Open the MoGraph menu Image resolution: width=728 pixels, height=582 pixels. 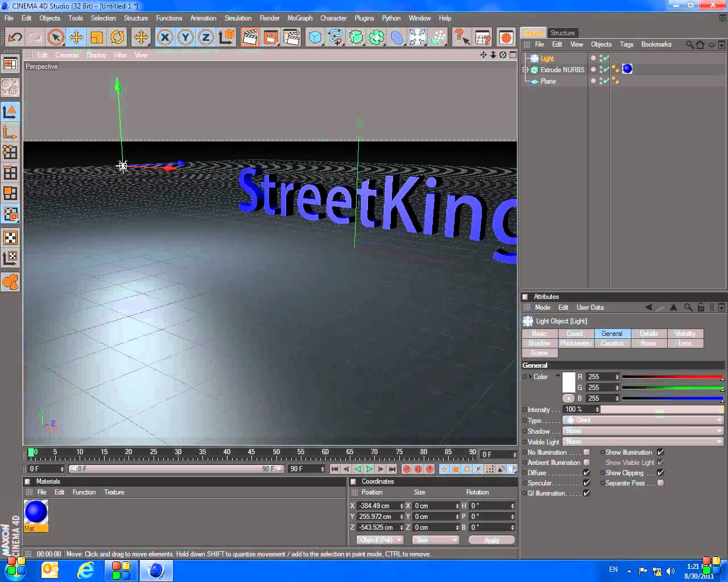(300, 18)
